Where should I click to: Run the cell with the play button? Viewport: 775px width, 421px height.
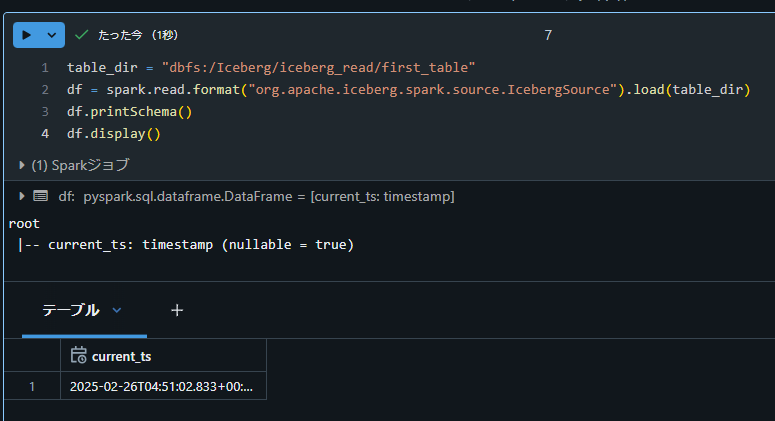(x=27, y=35)
